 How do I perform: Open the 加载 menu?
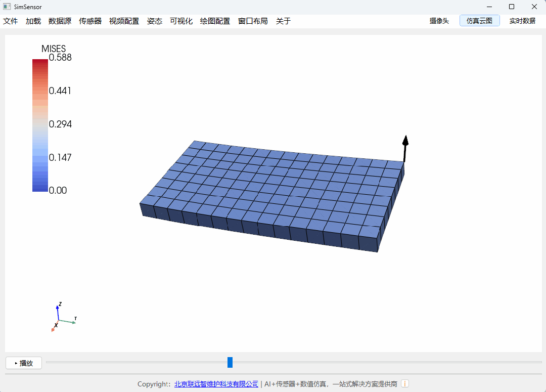[33, 21]
